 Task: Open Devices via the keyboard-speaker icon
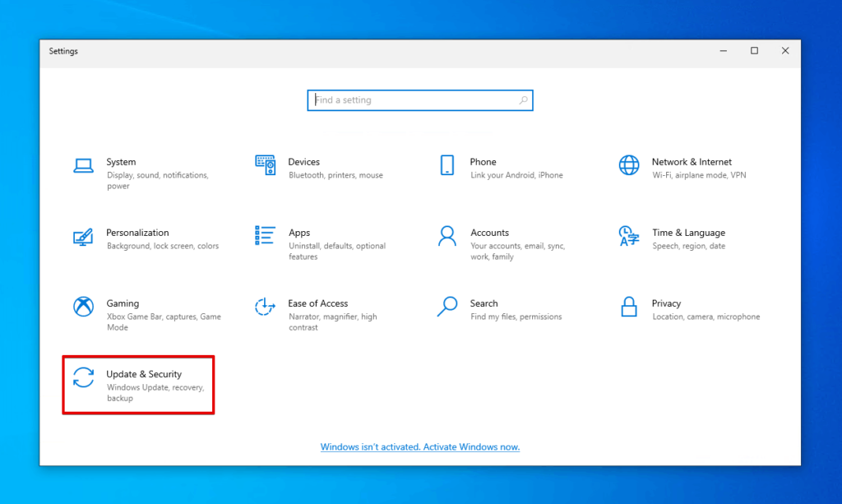[265, 165]
